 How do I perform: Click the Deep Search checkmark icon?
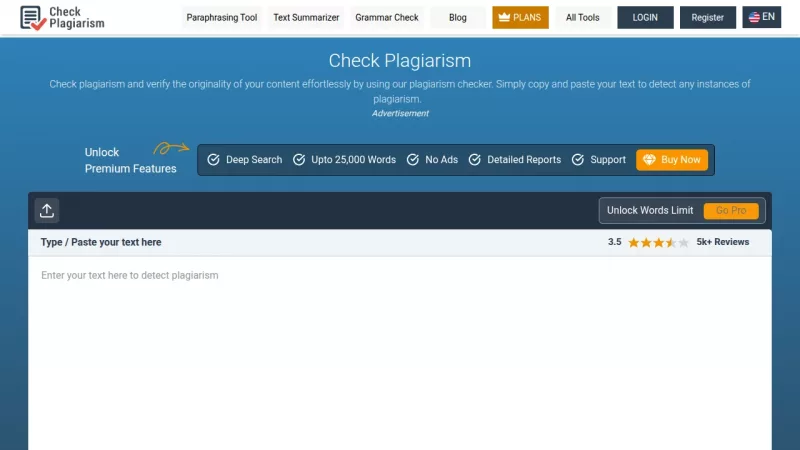pos(213,160)
